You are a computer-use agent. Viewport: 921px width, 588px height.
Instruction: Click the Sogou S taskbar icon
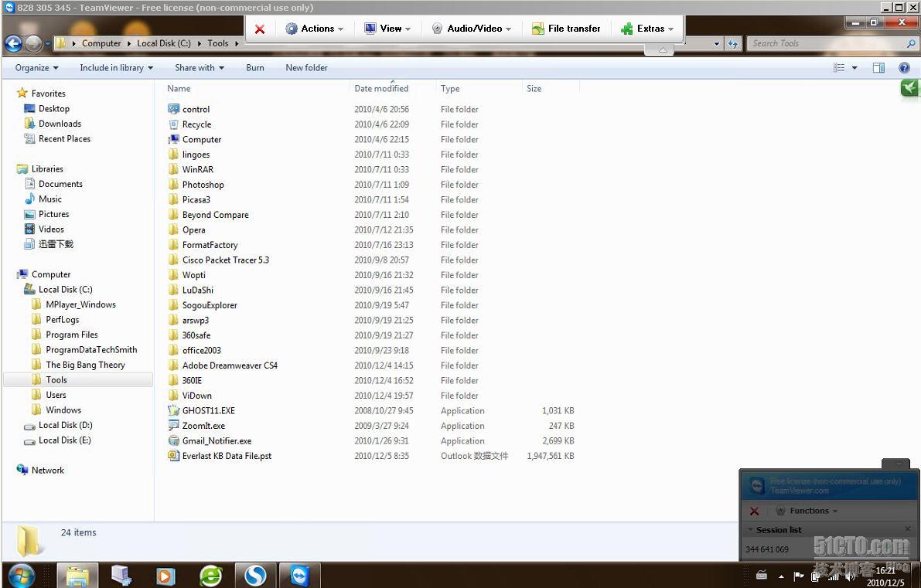pos(255,576)
